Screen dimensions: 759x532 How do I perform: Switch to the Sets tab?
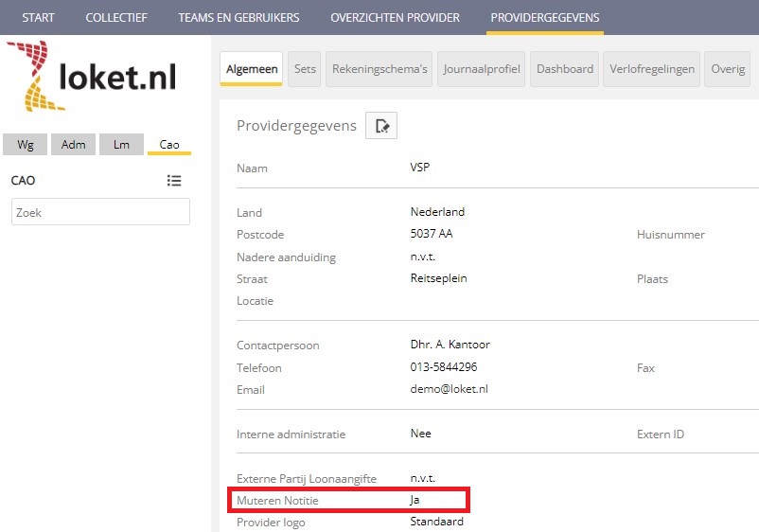[305, 69]
